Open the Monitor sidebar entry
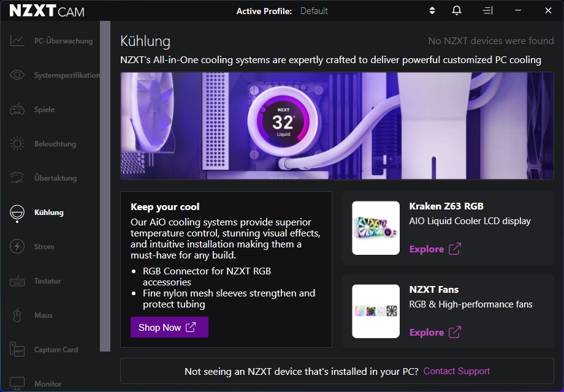This screenshot has width=564, height=392. pyautogui.click(x=48, y=383)
